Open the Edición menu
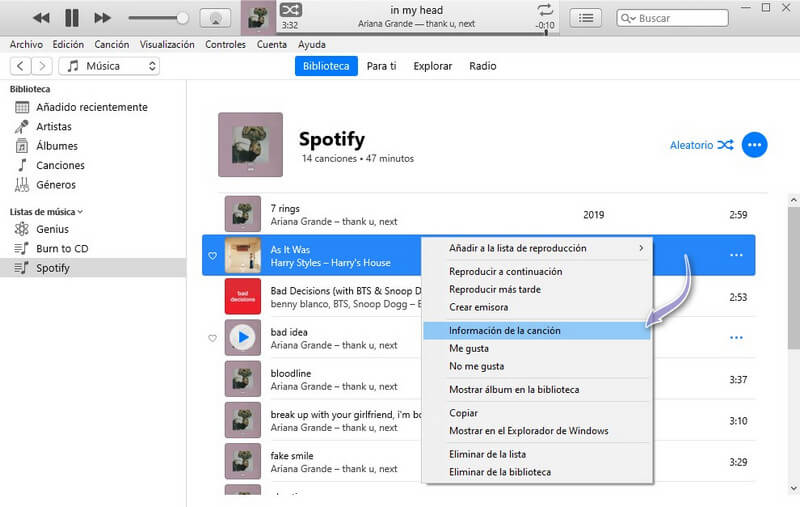The image size is (800, 507). (68, 44)
